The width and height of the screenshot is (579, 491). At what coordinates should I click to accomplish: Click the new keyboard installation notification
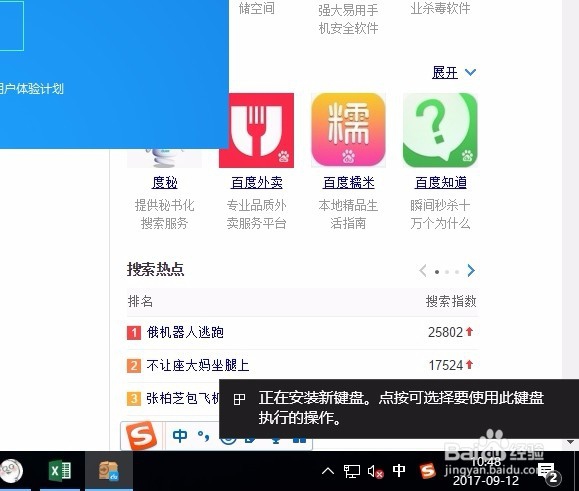[399, 409]
